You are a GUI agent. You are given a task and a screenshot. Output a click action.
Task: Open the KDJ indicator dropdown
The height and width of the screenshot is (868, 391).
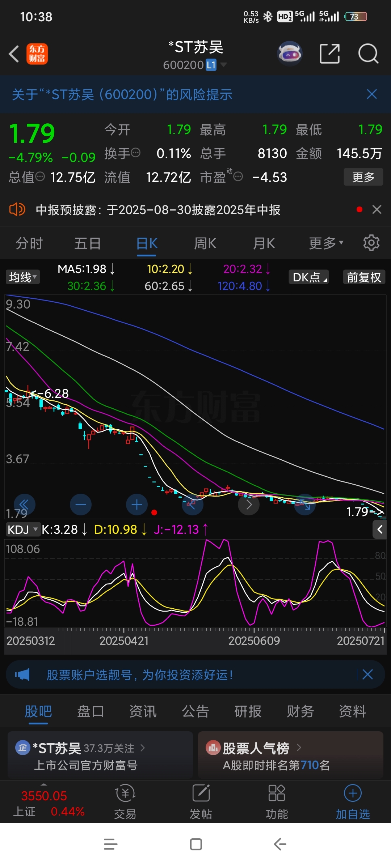tap(22, 529)
